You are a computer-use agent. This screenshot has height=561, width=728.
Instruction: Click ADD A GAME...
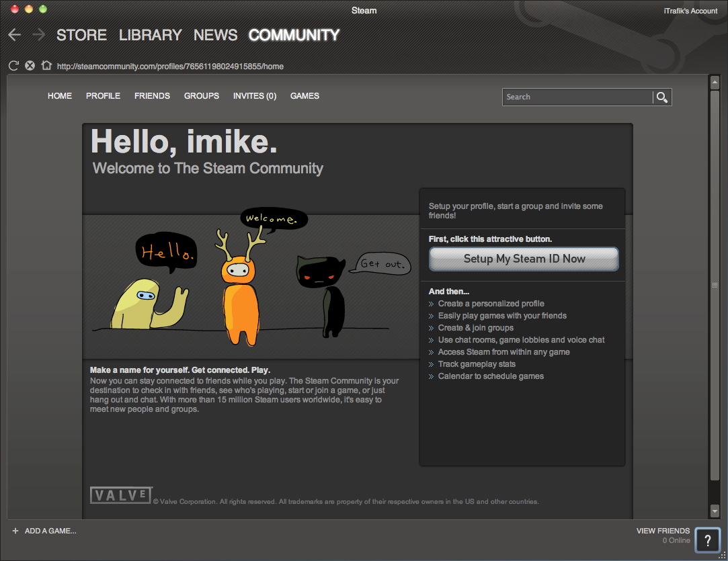pyautogui.click(x=50, y=530)
